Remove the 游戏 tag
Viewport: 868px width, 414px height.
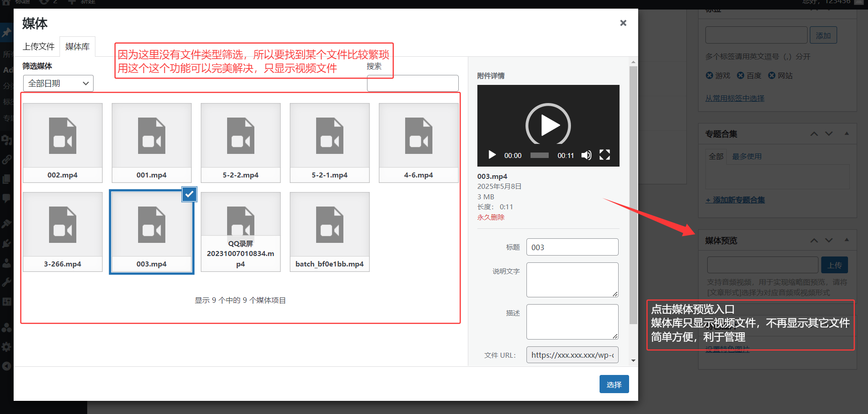[709, 75]
